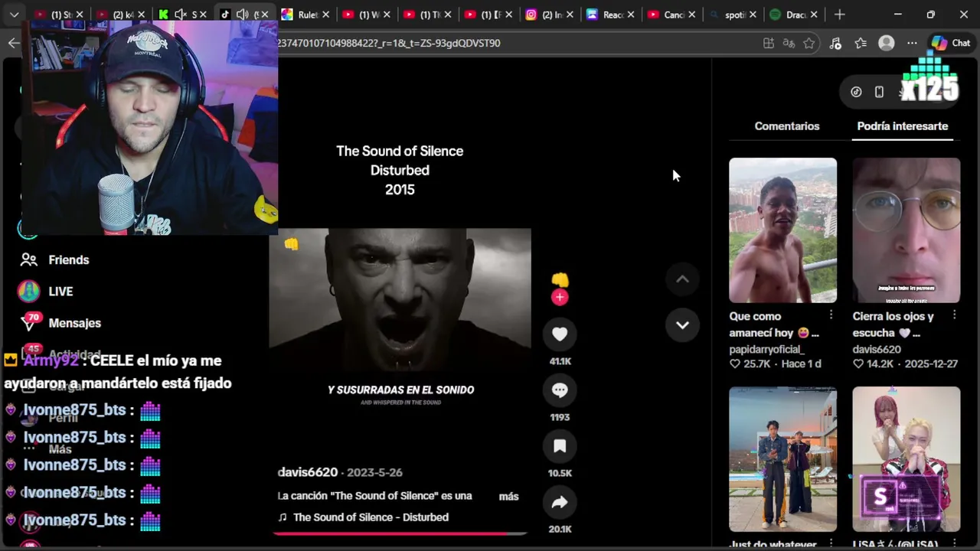Open the "Que como amanecí hoy" video thumbnail

pyautogui.click(x=782, y=230)
